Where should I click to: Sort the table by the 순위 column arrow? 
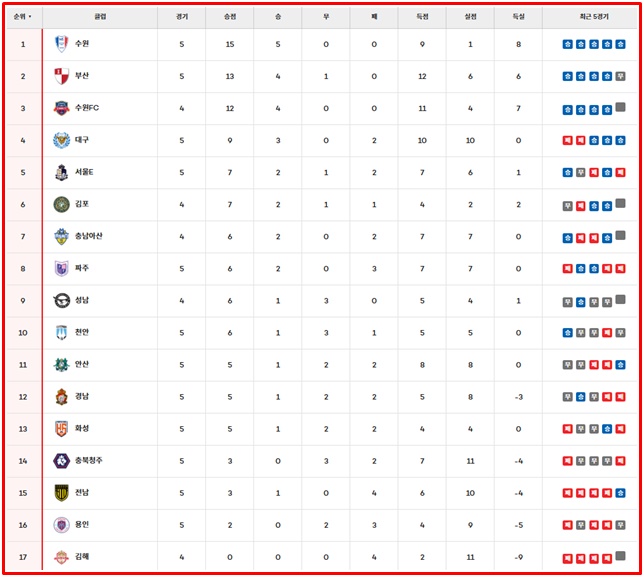30,17
